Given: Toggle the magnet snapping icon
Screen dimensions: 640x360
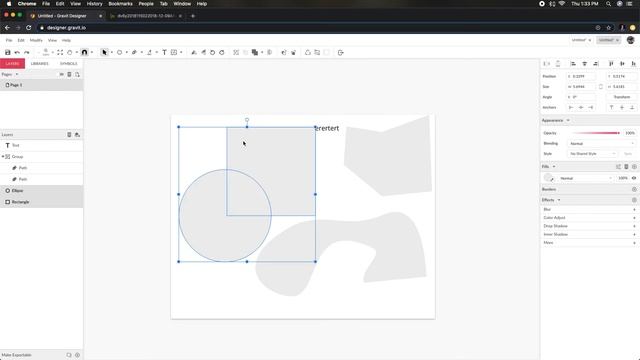Looking at the screenshot, I should (x=84, y=52).
